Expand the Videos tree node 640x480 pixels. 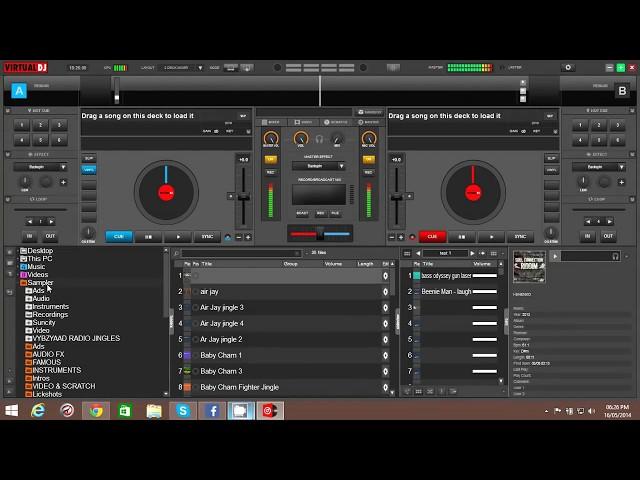[x=18, y=275]
